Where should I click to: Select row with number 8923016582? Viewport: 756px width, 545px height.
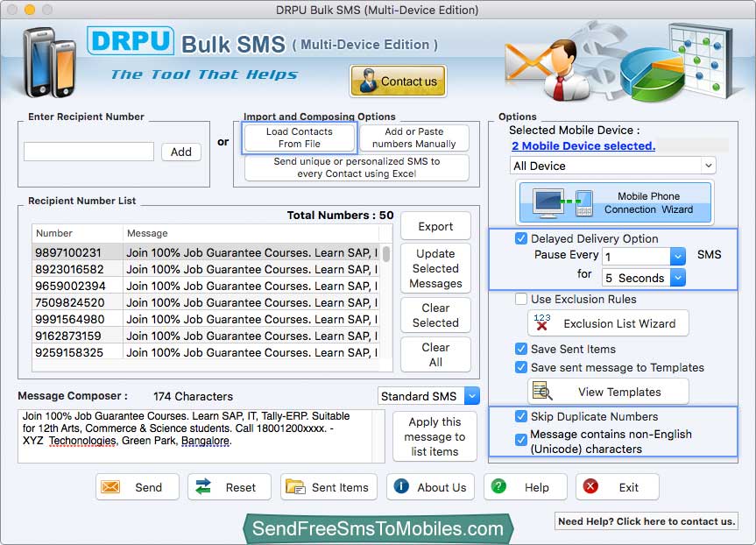[206, 269]
